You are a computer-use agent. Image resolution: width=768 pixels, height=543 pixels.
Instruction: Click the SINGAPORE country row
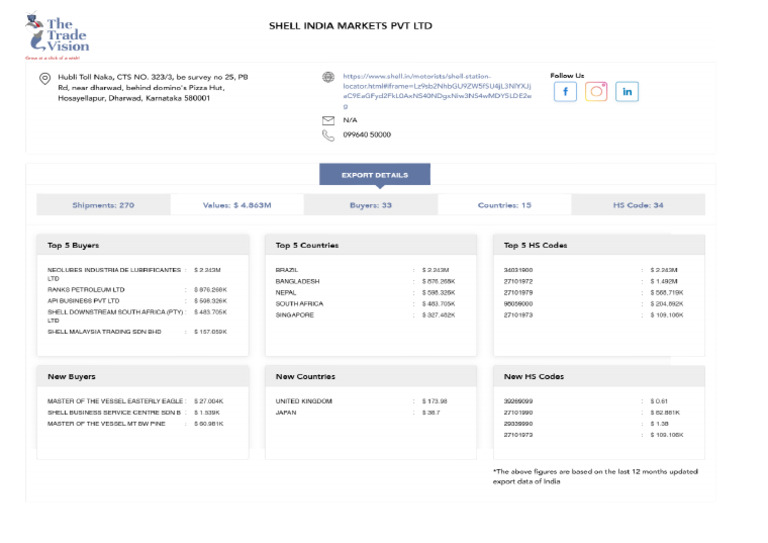pos(365,315)
